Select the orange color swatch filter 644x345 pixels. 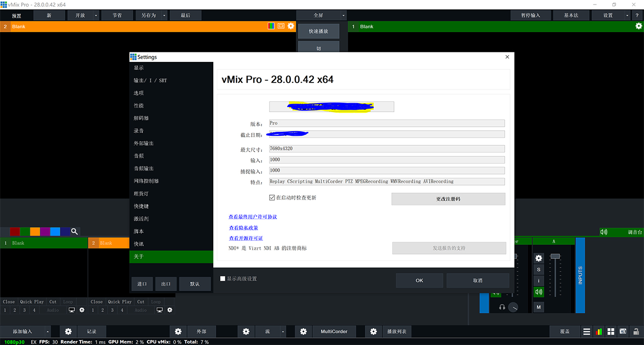click(x=35, y=231)
